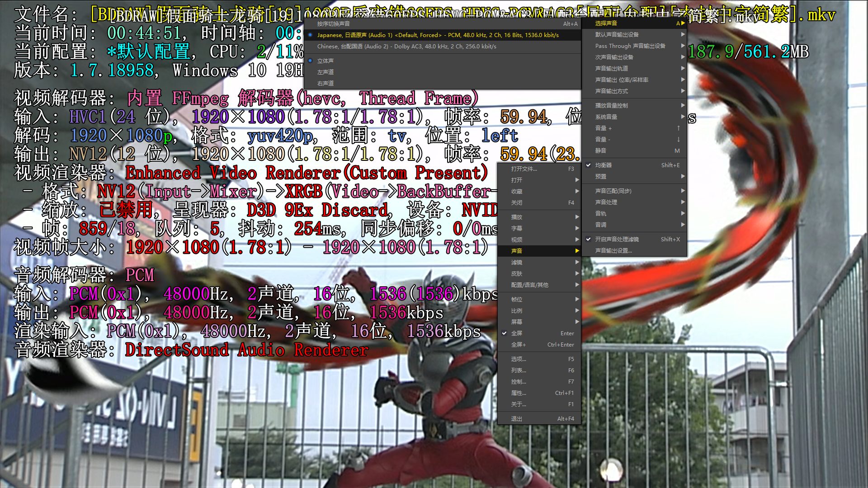Choose 左声道 left channel option

pos(442,72)
